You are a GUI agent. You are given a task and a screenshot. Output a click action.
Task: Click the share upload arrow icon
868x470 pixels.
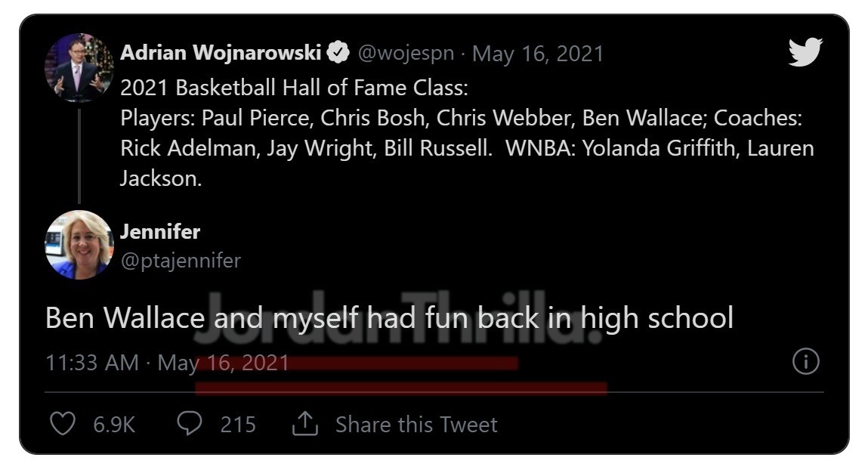coord(304,424)
